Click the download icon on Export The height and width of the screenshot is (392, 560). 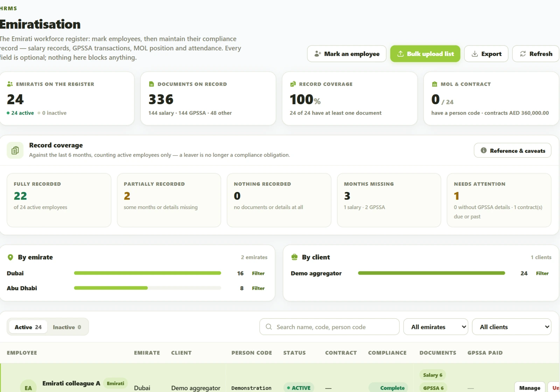(x=475, y=54)
